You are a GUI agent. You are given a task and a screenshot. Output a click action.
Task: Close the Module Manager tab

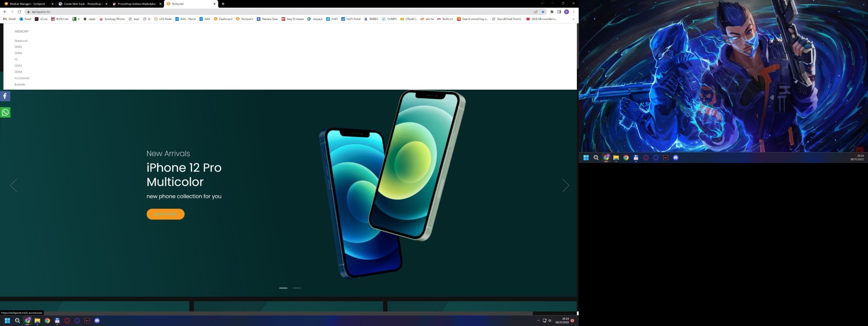(x=52, y=4)
